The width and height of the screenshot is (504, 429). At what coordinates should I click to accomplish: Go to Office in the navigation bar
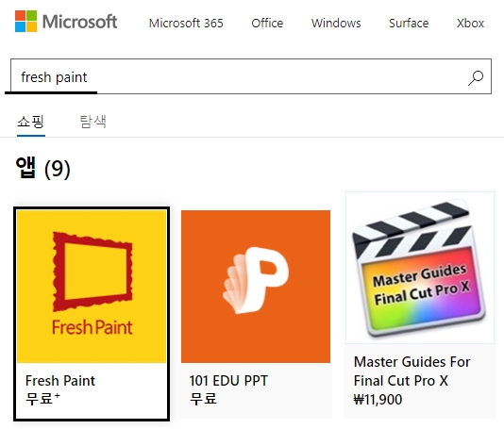[x=267, y=24]
